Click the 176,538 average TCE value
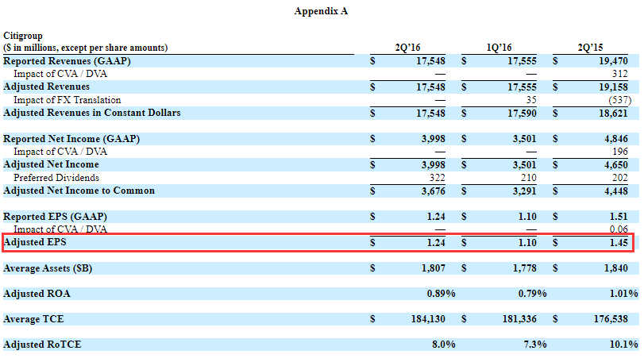 [611, 319]
